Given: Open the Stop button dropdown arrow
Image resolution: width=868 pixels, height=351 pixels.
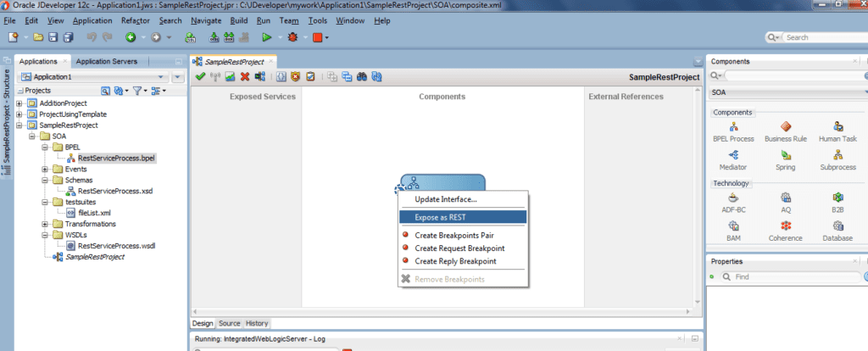Looking at the screenshot, I should (x=326, y=37).
